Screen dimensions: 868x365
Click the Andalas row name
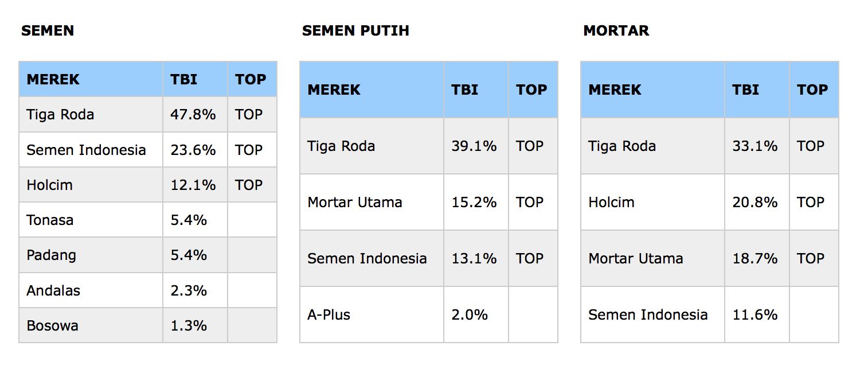coord(53,291)
